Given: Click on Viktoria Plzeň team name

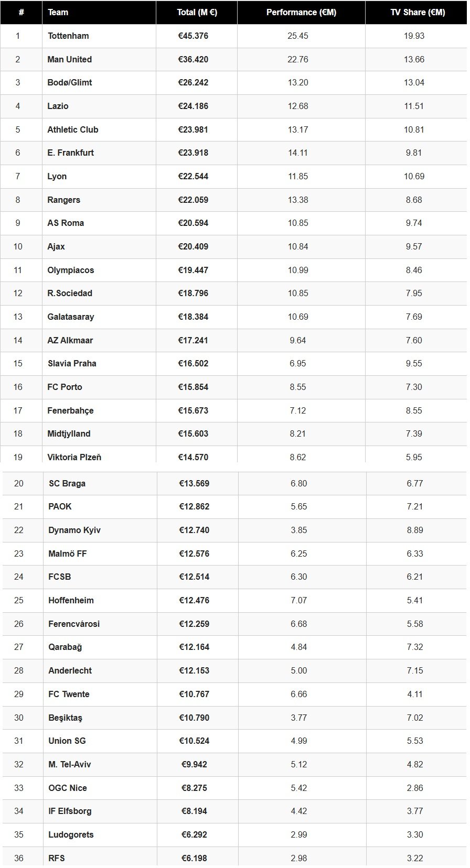Looking at the screenshot, I should (x=74, y=457).
